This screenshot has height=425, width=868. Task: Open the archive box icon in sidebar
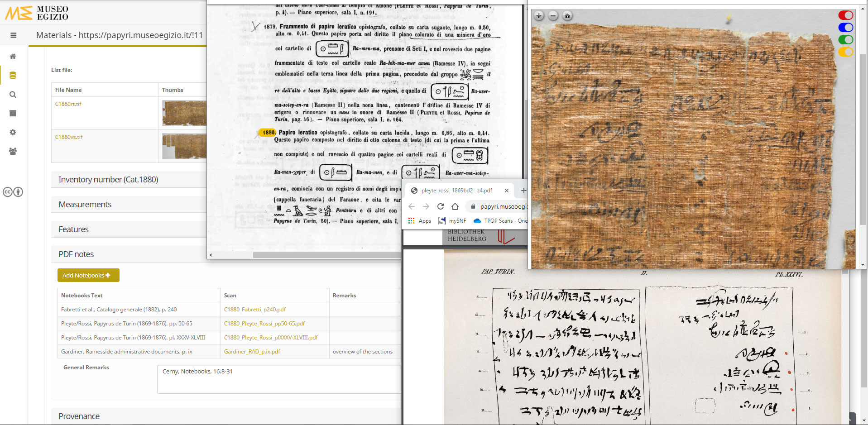(13, 113)
